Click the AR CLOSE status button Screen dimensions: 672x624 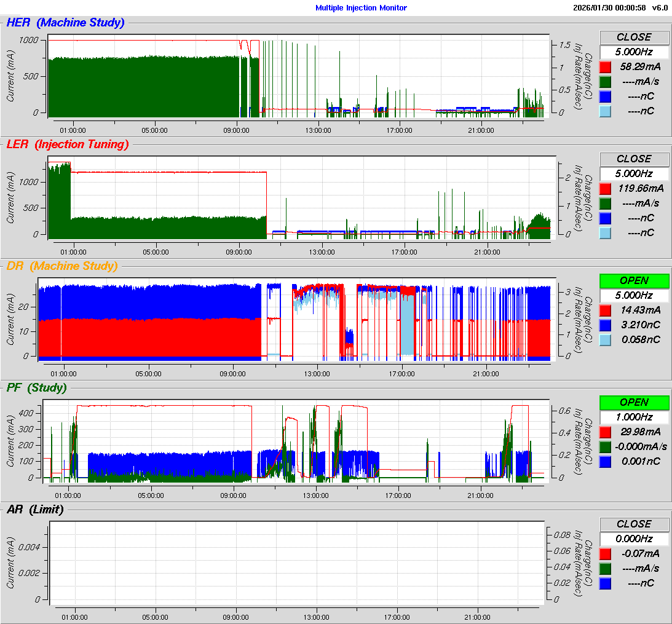[634, 524]
